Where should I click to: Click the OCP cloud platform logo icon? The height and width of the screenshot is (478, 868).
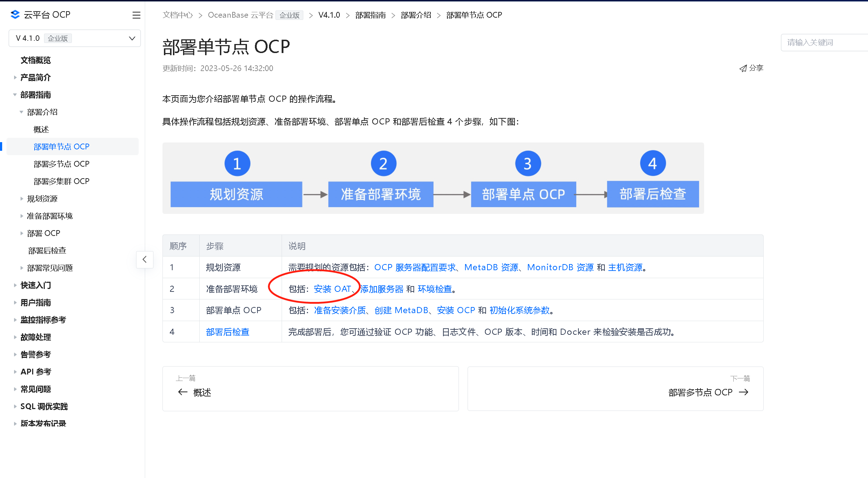(x=15, y=14)
